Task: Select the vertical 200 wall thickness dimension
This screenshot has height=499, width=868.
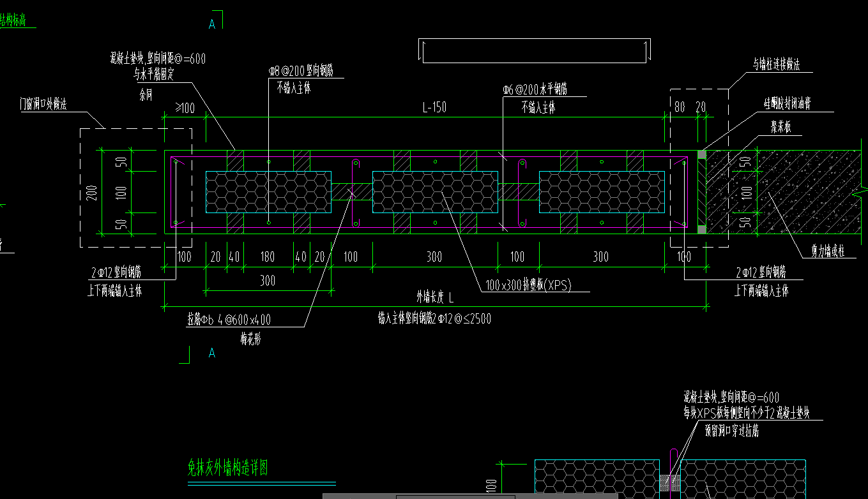Action: [93, 191]
